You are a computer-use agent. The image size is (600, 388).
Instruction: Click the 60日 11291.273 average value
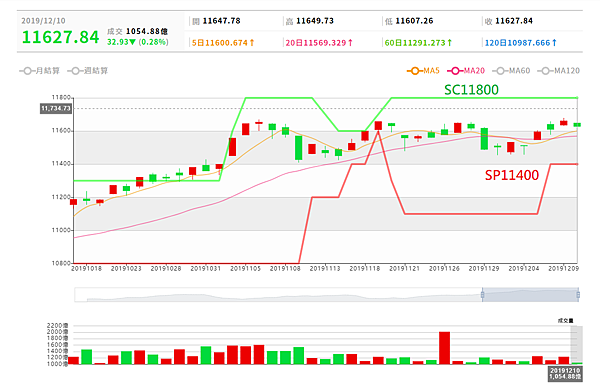(418, 43)
